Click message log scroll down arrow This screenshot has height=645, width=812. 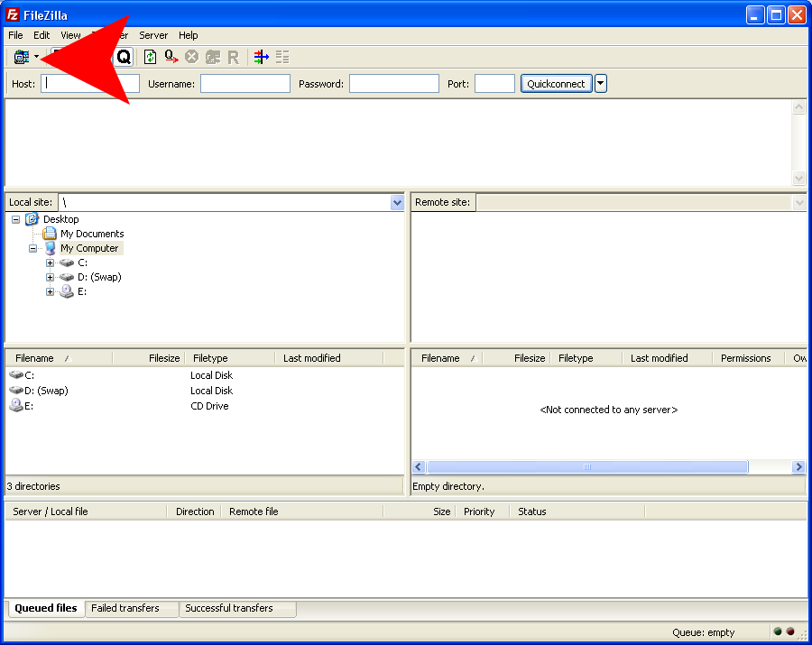799,178
